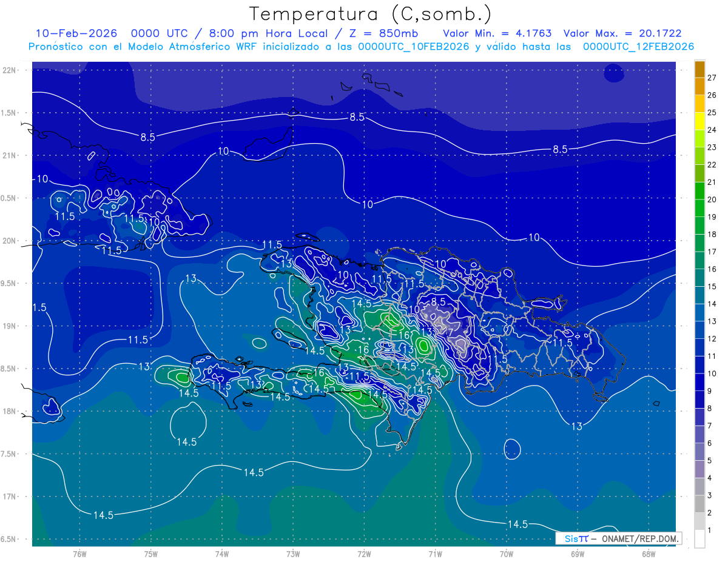Screen dimensions: 728x562
Task: Click the '27' label on the color scale
Action: tap(712, 78)
